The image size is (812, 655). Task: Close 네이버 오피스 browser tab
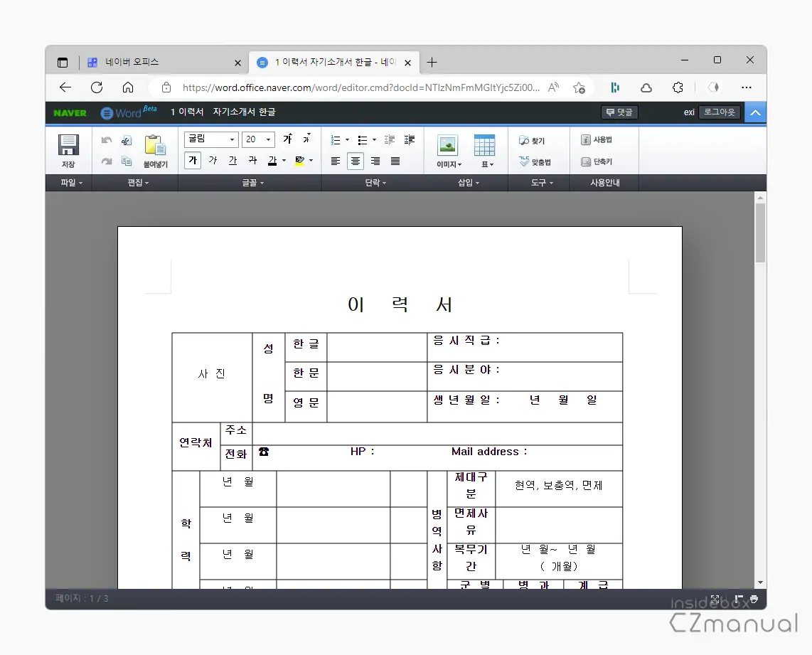[237, 63]
